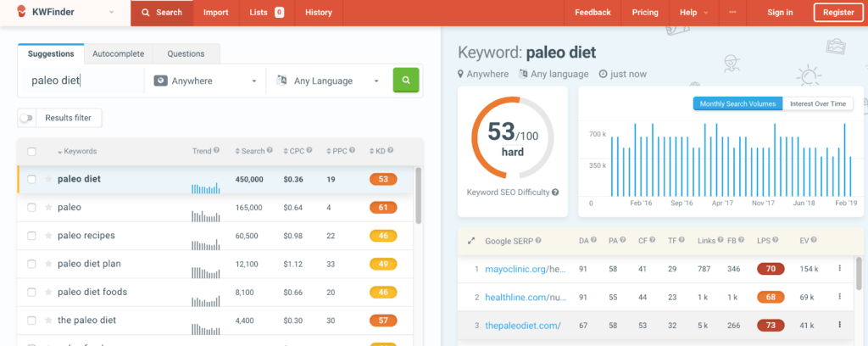The width and height of the screenshot is (868, 346).
Task: Expand the KWFinder app switcher dropdown
Action: click(x=111, y=12)
